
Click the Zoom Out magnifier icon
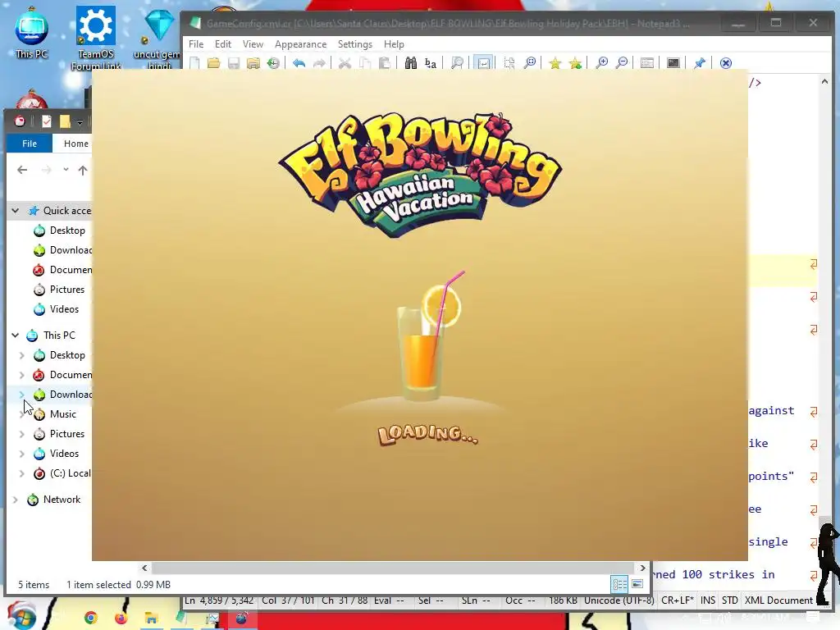(622, 63)
